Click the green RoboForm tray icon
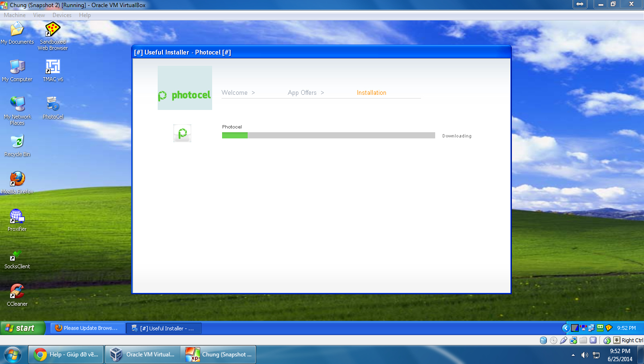This screenshot has width=644, height=364. click(600, 328)
